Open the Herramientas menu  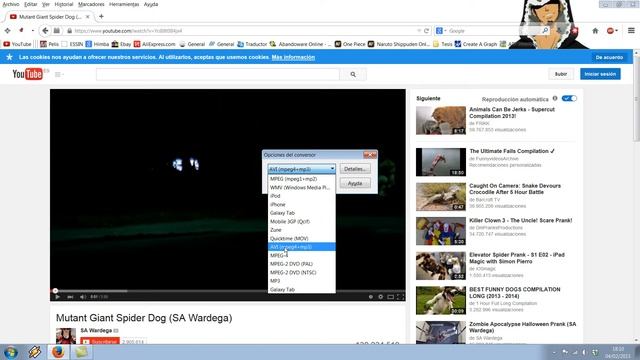click(x=124, y=4)
